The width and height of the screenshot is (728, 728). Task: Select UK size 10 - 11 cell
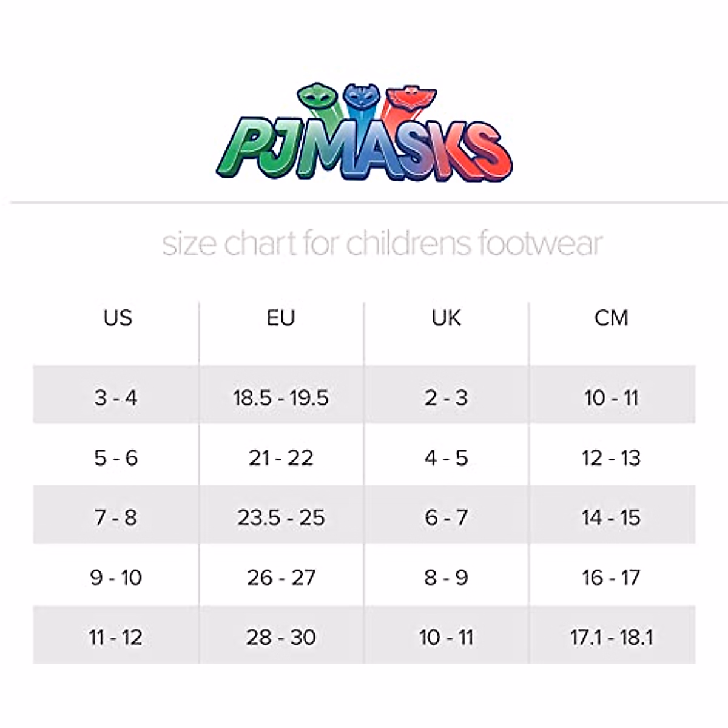[x=446, y=637]
